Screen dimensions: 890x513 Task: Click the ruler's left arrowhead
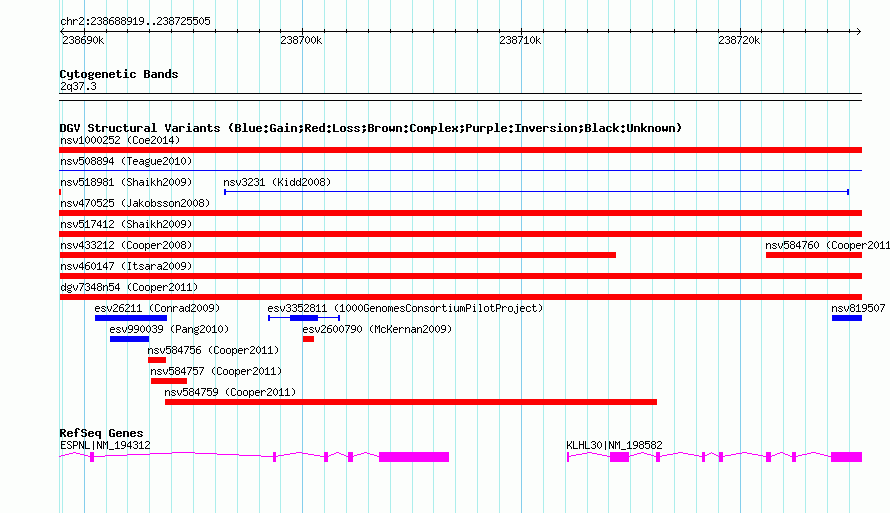coord(62,31)
